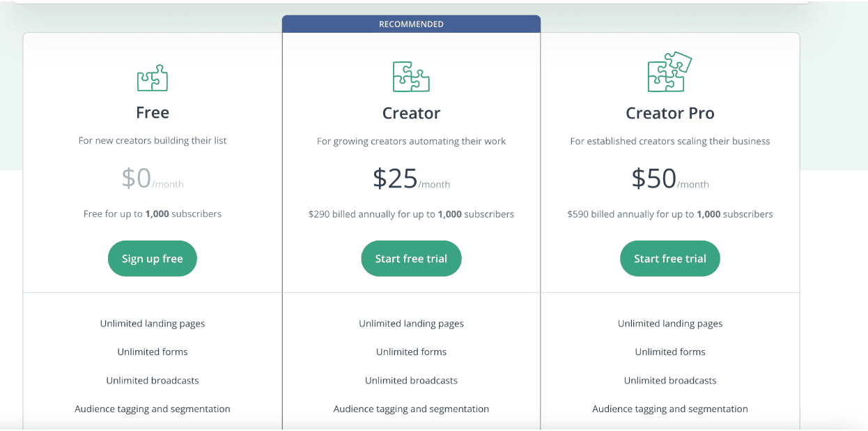The image size is (868, 431).
Task: Start free trial for Creator plan
Action: 411,259
